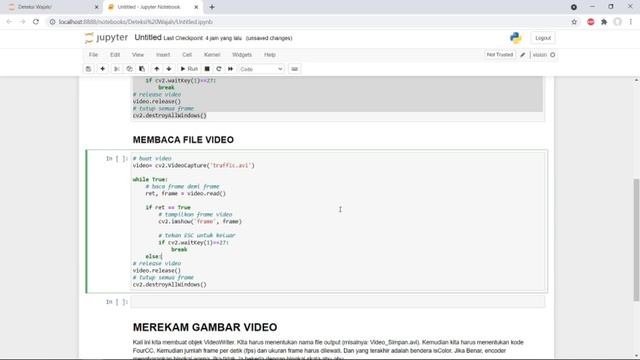
Task: Click the Jupyter logo
Action: point(107,38)
